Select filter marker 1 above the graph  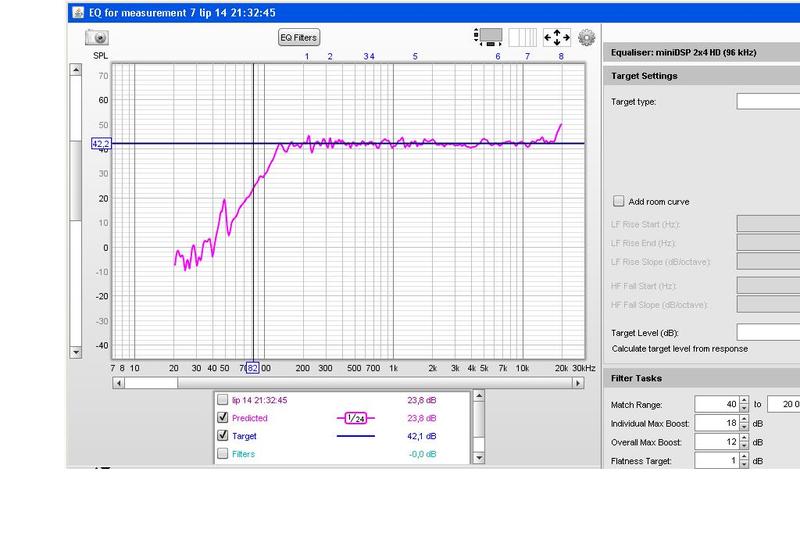(307, 56)
